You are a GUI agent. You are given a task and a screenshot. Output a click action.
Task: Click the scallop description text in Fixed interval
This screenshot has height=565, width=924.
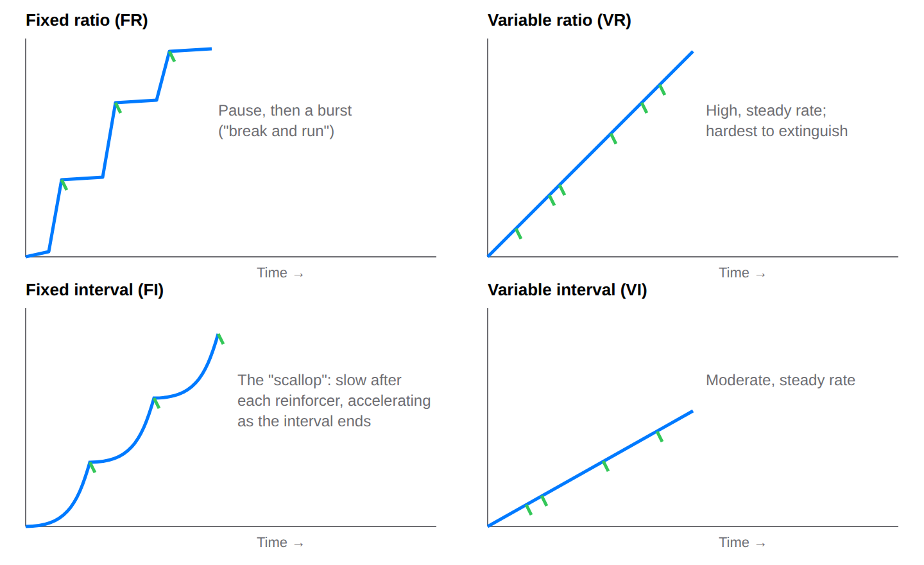(x=334, y=401)
